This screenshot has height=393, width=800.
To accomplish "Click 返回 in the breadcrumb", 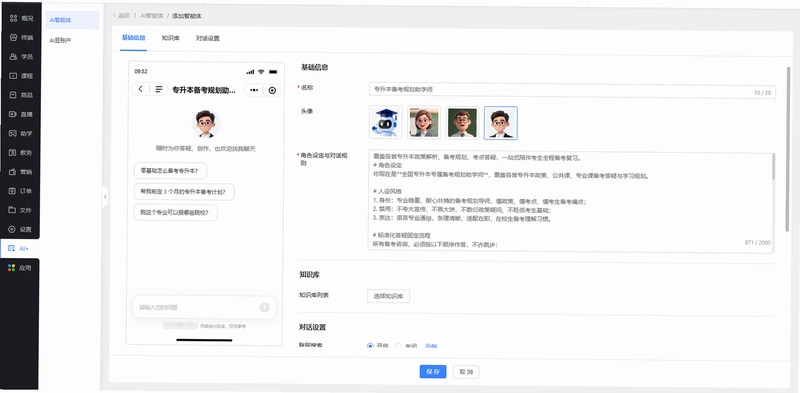I will 121,16.
